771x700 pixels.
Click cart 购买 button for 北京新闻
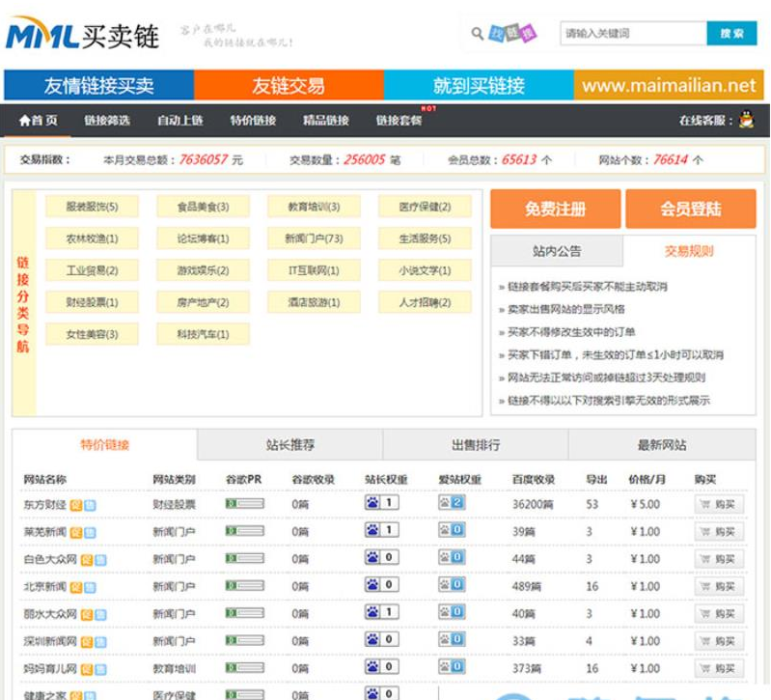tap(719, 586)
